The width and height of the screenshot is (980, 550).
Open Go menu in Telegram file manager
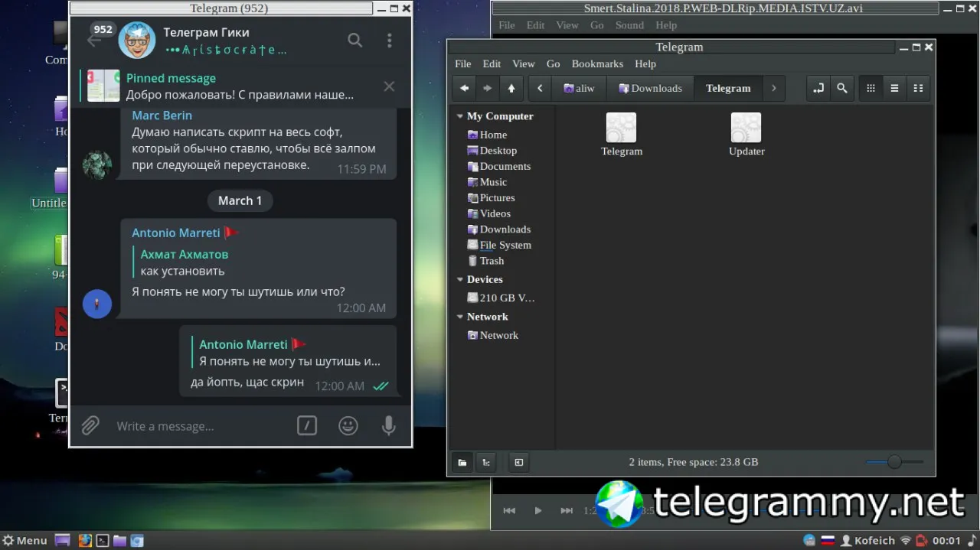pos(554,63)
